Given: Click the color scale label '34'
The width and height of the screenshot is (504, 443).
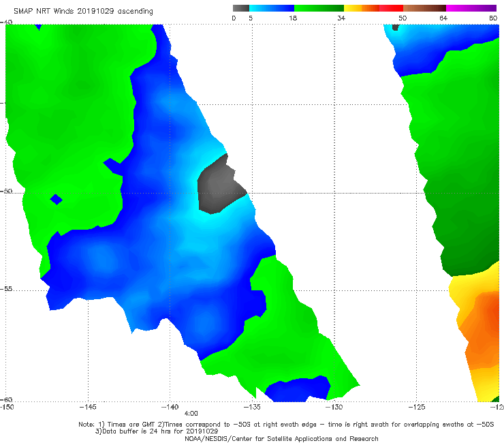Looking at the screenshot, I should 341,18.
